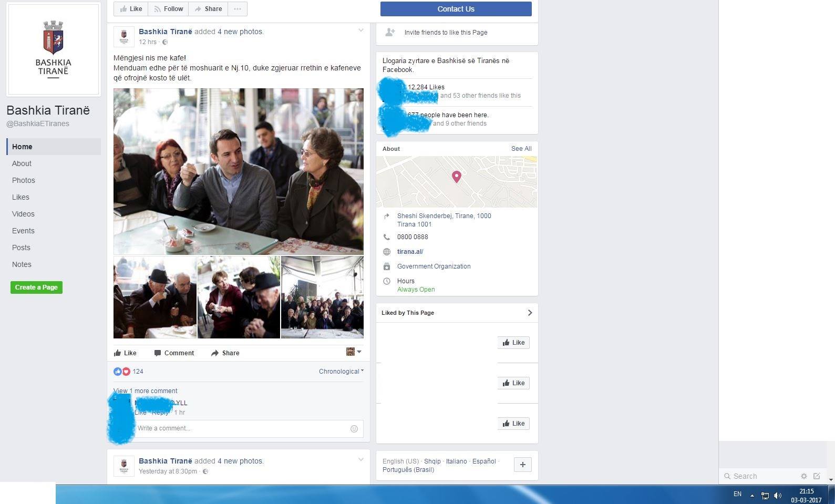The height and width of the screenshot is (504, 835).
Task: Expand the Liked by This Page arrow
Action: [x=530, y=313]
